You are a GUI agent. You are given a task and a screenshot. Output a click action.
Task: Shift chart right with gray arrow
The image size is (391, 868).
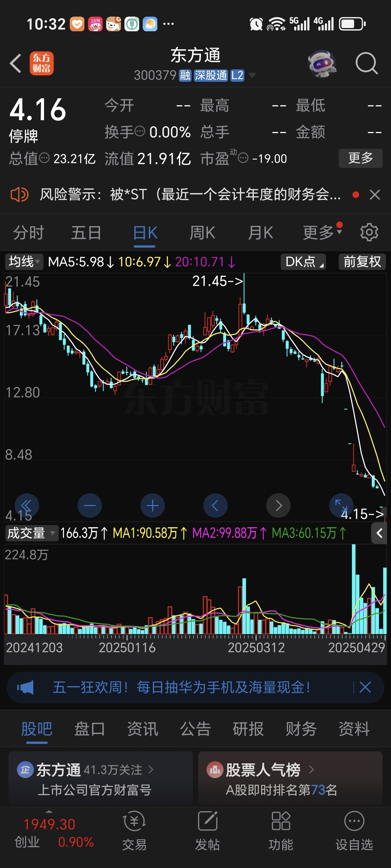[x=278, y=505]
